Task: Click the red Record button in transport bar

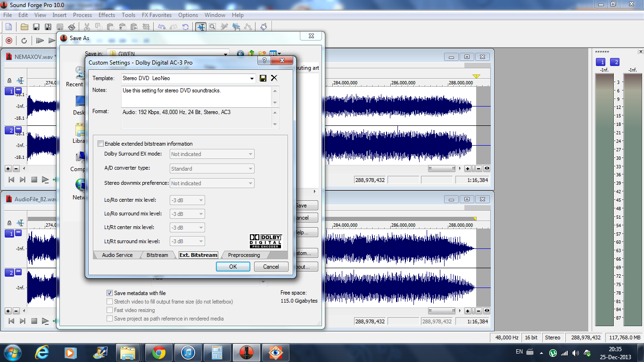Action: 8,41
